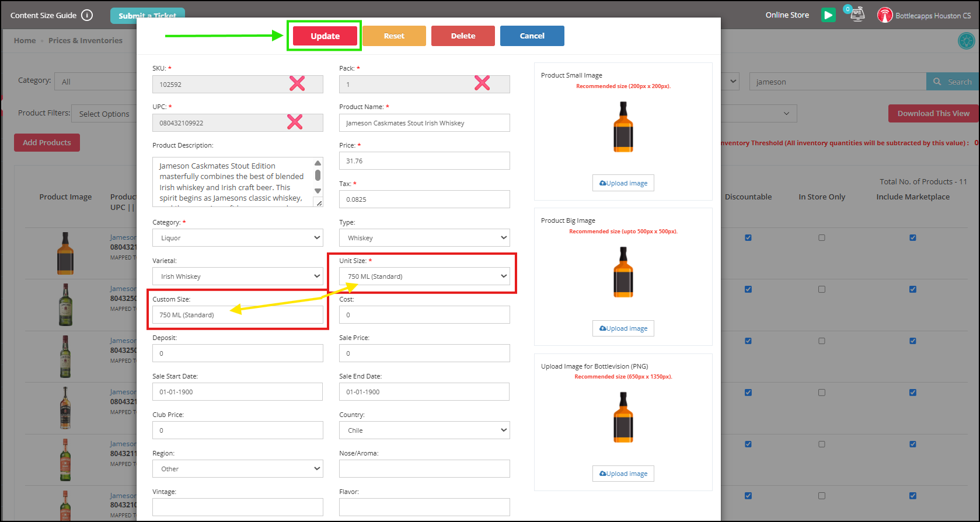Upload image for Bottlevision
The width and height of the screenshot is (980, 522).
click(623, 474)
